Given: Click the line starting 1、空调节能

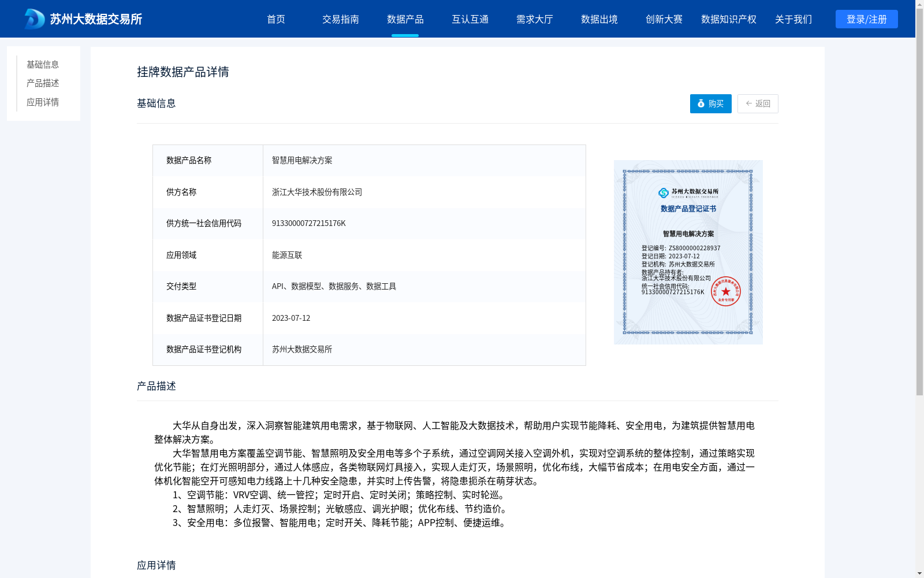Looking at the screenshot, I should pyautogui.click(x=341, y=495).
